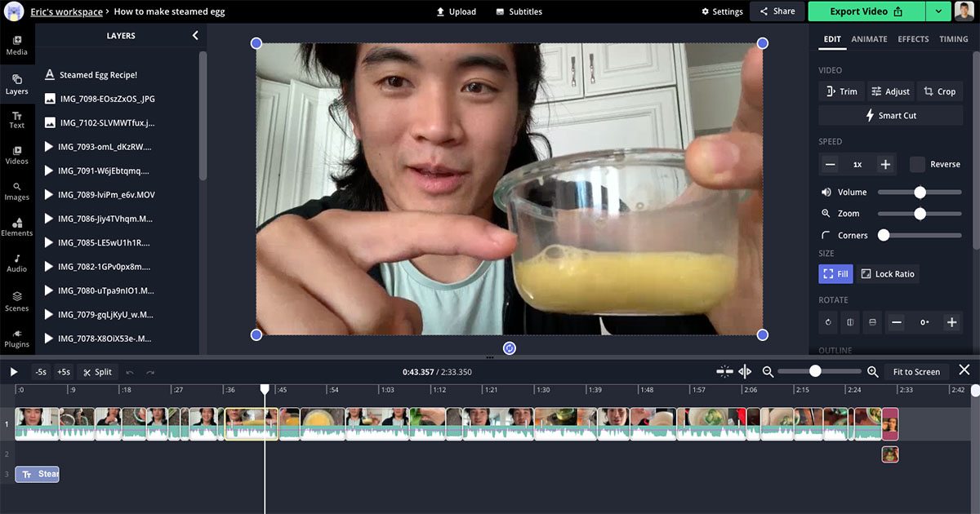
Task: Collapse the Layers panel with the chevron
Action: pos(196,35)
